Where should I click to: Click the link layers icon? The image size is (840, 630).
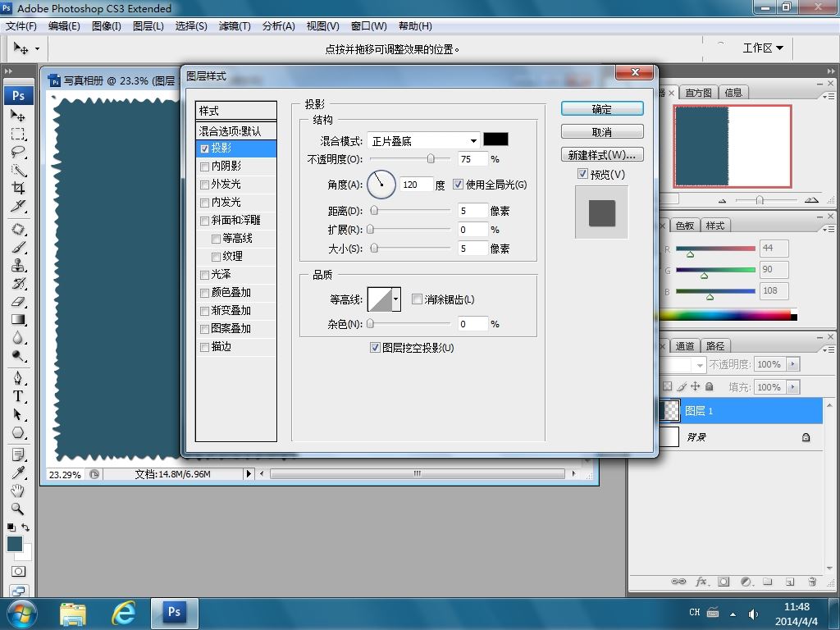click(x=678, y=582)
